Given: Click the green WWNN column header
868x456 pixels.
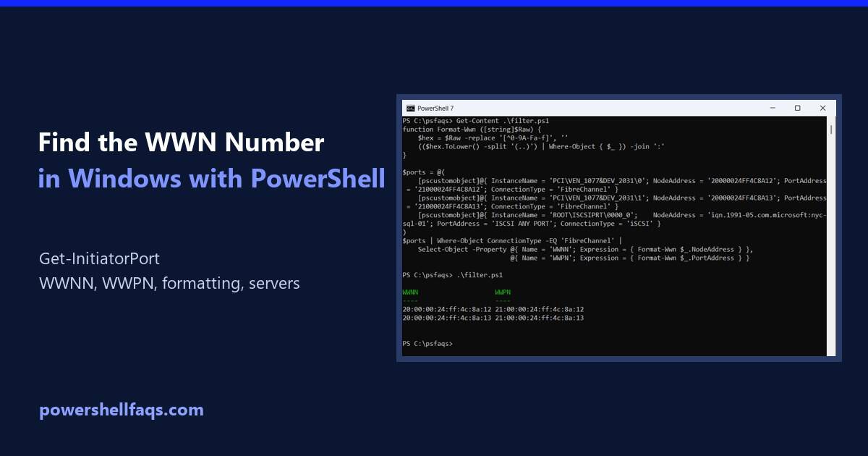Looking at the screenshot, I should coord(410,292).
